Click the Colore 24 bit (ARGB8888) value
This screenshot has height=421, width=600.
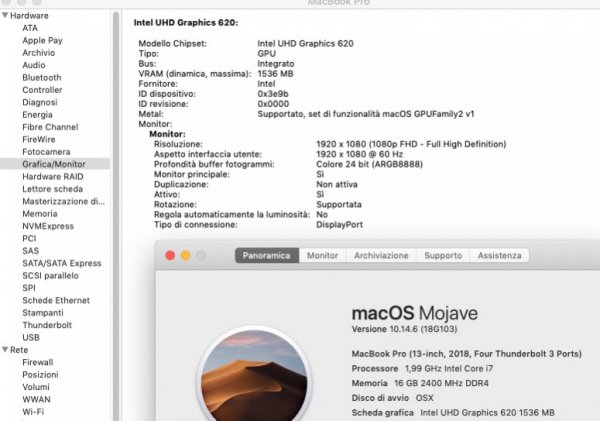(x=369, y=164)
